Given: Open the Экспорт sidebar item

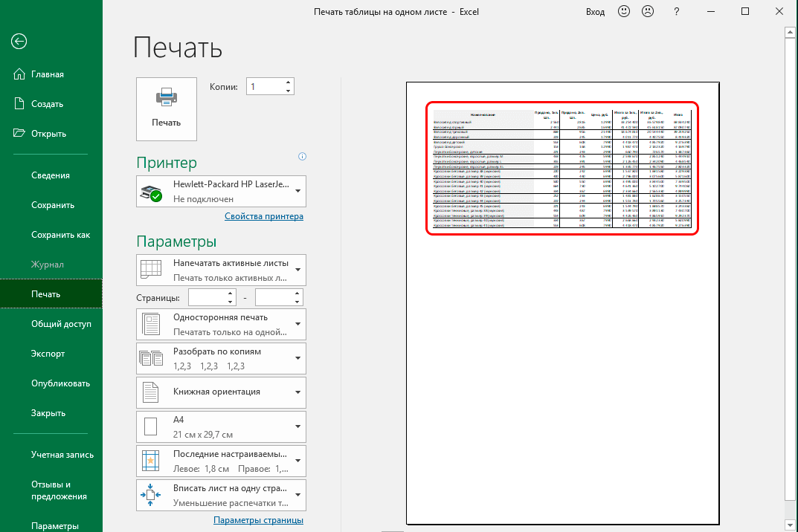Looking at the screenshot, I should 51,354.
